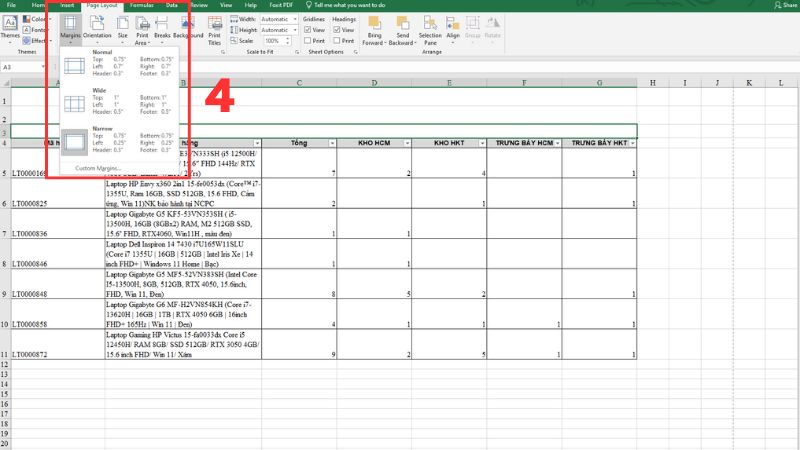Select the Normal margins preset
The image size is (800, 450).
pos(119,63)
